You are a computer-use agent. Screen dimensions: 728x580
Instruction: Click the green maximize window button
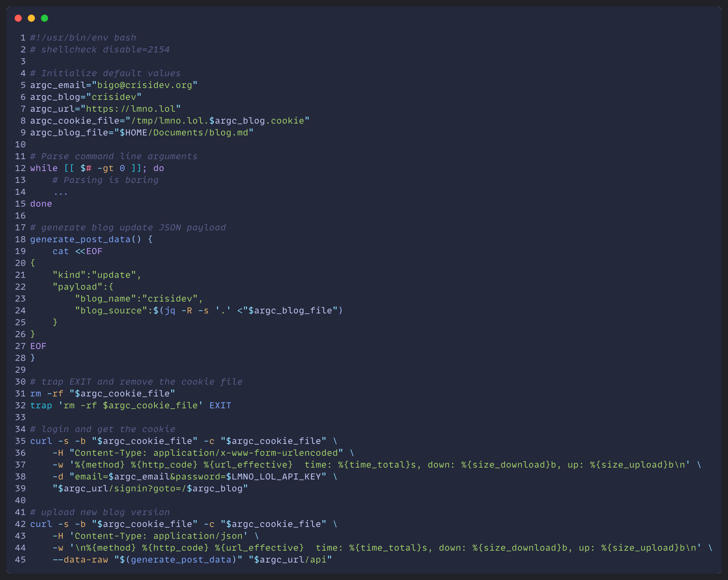44,18
